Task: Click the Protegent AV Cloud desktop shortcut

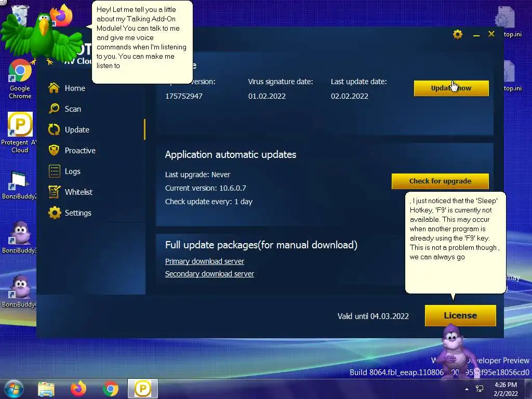Action: pos(20,132)
